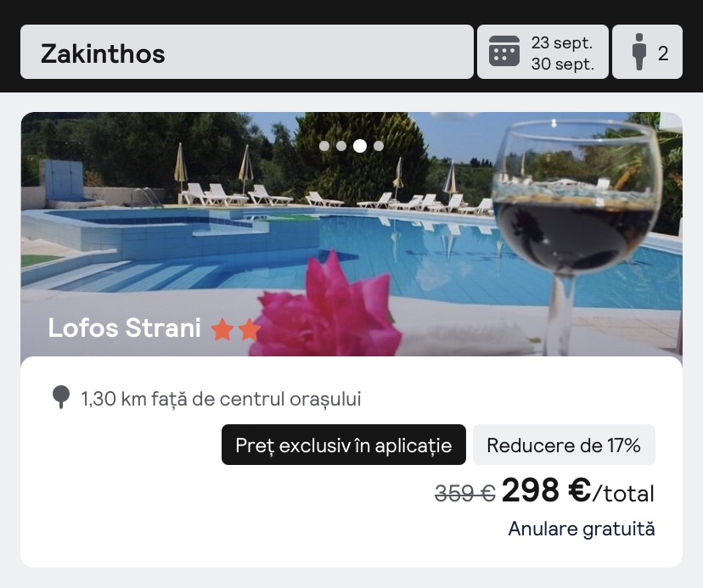Click the second orange star rating icon
The height and width of the screenshot is (588, 703).
coord(250,329)
